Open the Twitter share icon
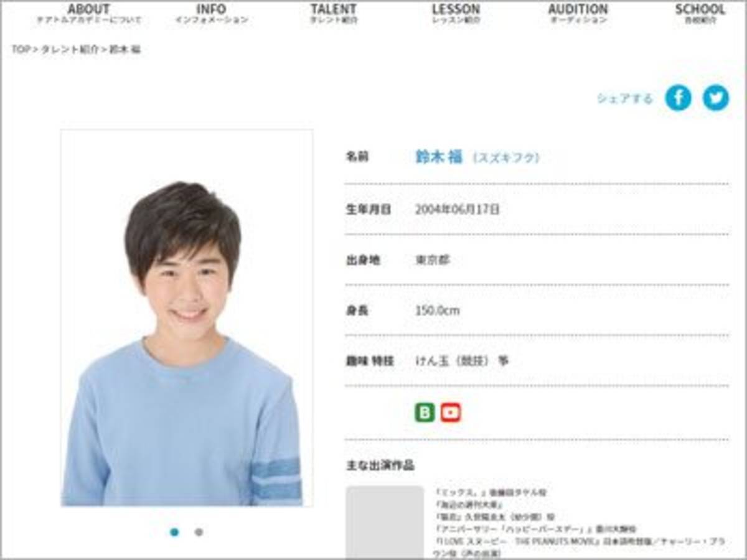Screen dimensions: 747x560 (x=715, y=98)
